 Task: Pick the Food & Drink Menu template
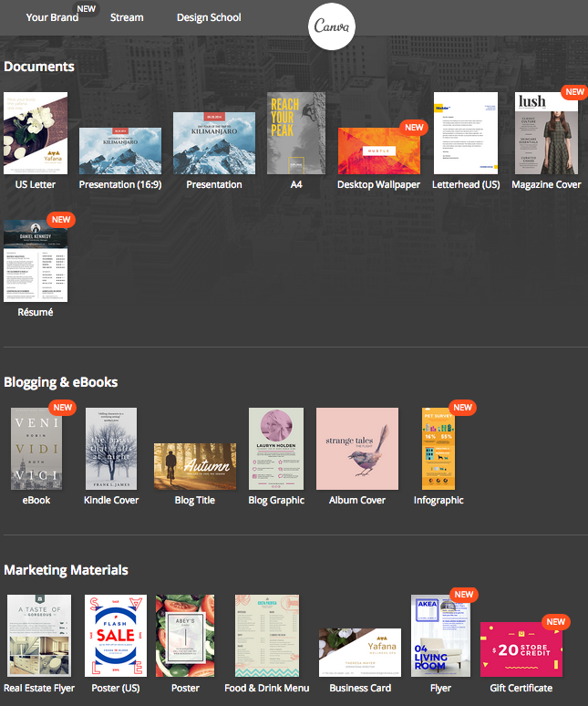(266, 636)
